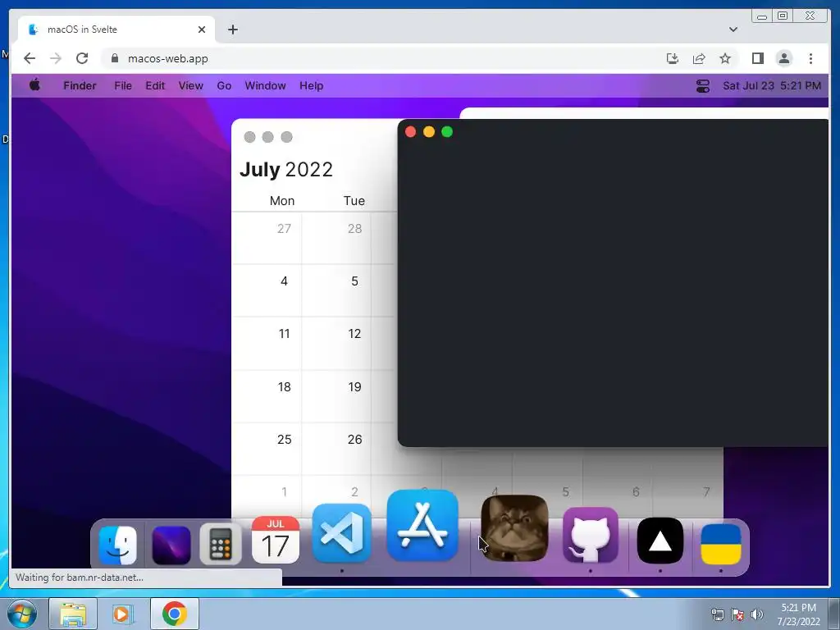Open the Control Center toggles icon in the menu bar
Screen dimensions: 840x630
click(x=703, y=85)
